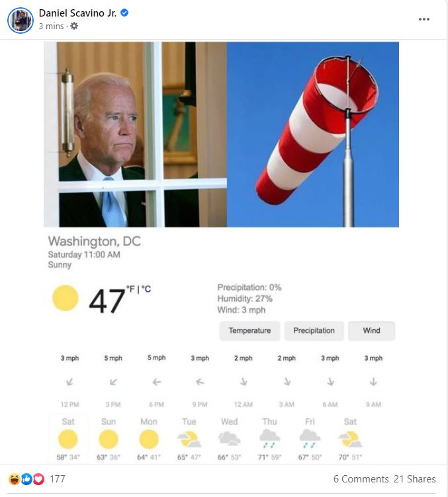Click the Haha laughing reaction icon
This screenshot has width=448, height=497.
tap(15, 479)
